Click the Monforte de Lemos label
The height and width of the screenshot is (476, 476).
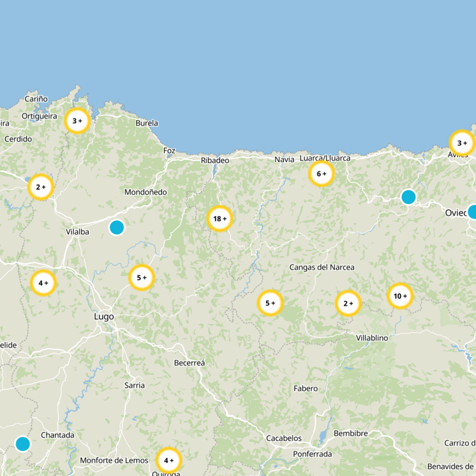[x=114, y=461]
